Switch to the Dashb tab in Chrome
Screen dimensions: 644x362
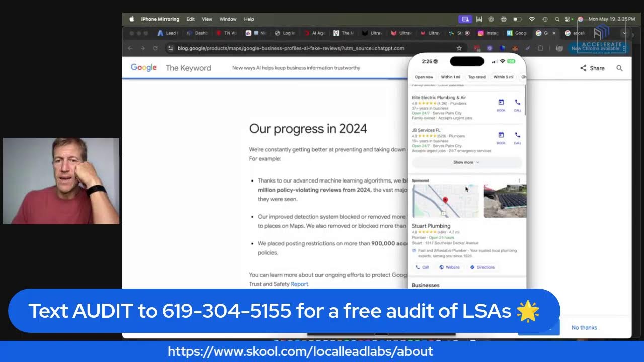click(x=197, y=33)
